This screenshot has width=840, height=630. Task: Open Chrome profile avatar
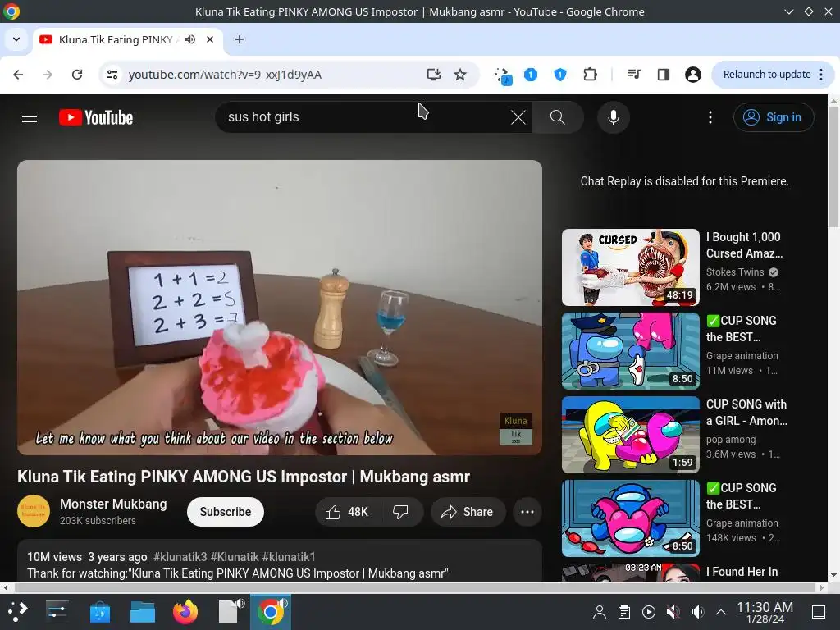pyautogui.click(x=692, y=75)
